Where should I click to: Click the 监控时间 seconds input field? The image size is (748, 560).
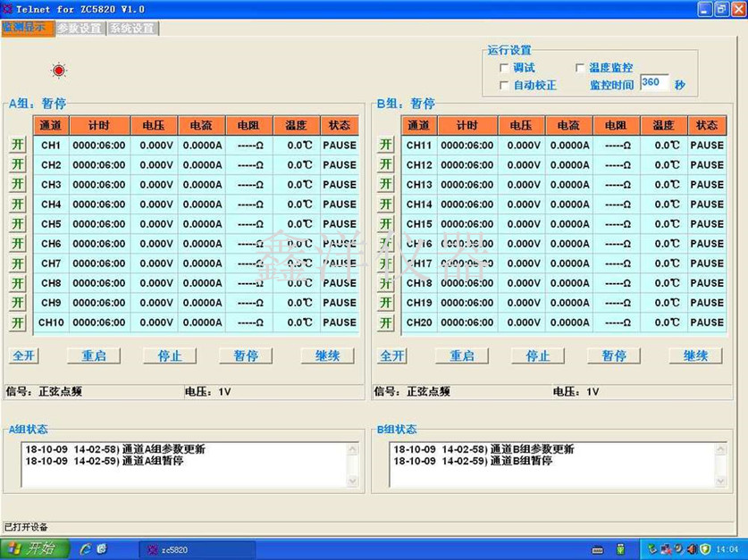point(653,83)
